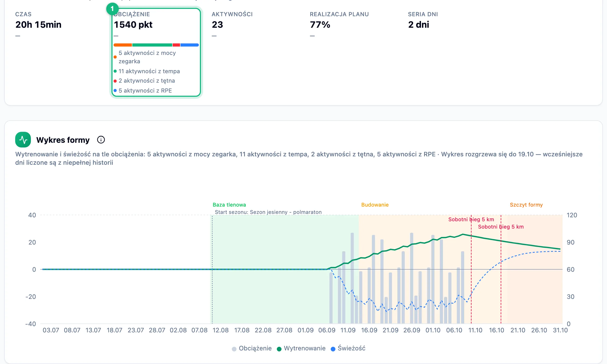This screenshot has height=364, width=607.
Task: Click the 06.09 date on the x-axis
Action: (327, 330)
